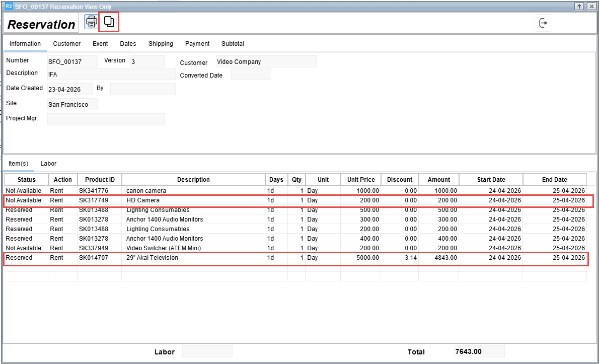Image resolution: width=599 pixels, height=364 pixels.
Task: Switch to the Customer tab
Action: coord(67,44)
